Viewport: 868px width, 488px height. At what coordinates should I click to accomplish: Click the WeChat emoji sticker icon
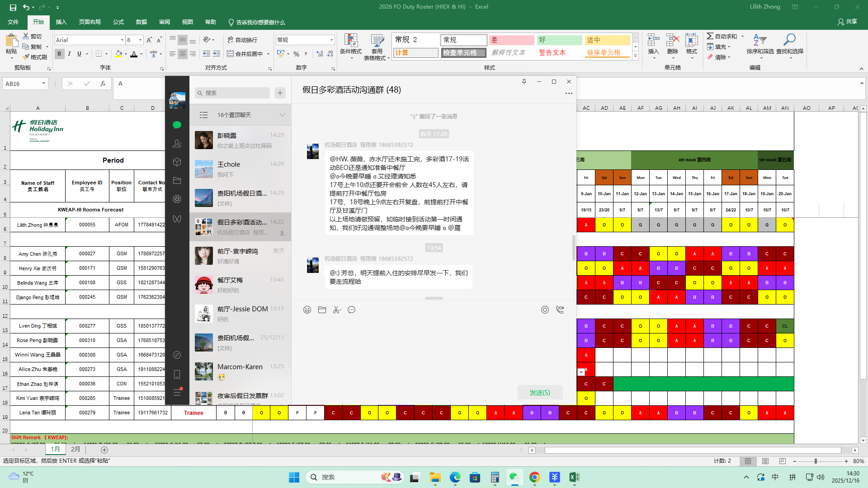tap(307, 310)
